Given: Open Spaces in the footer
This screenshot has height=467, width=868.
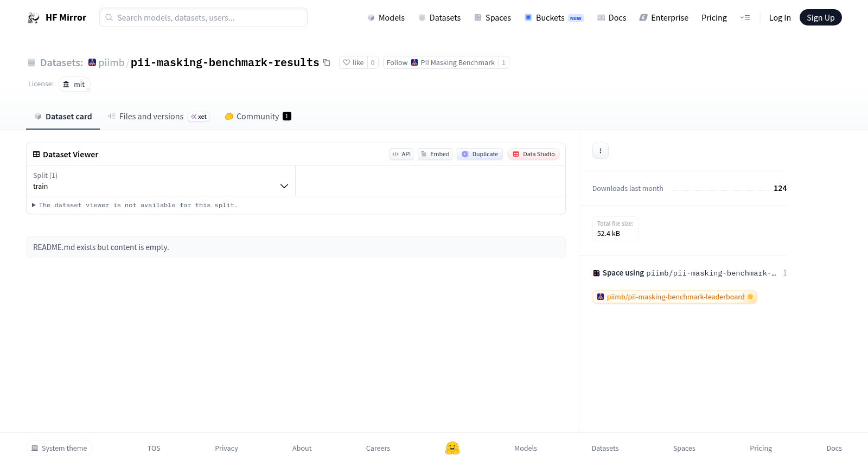Looking at the screenshot, I should coord(684,448).
